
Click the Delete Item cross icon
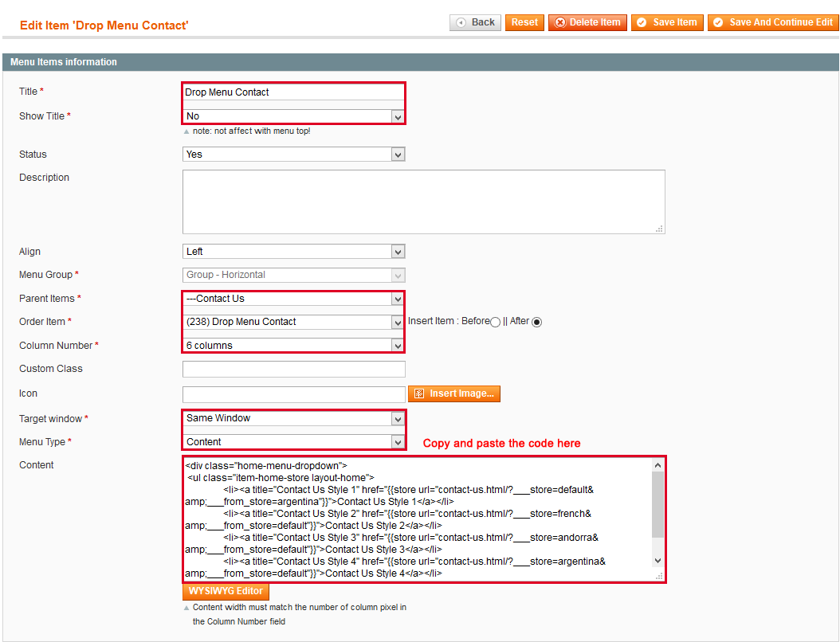pos(560,22)
